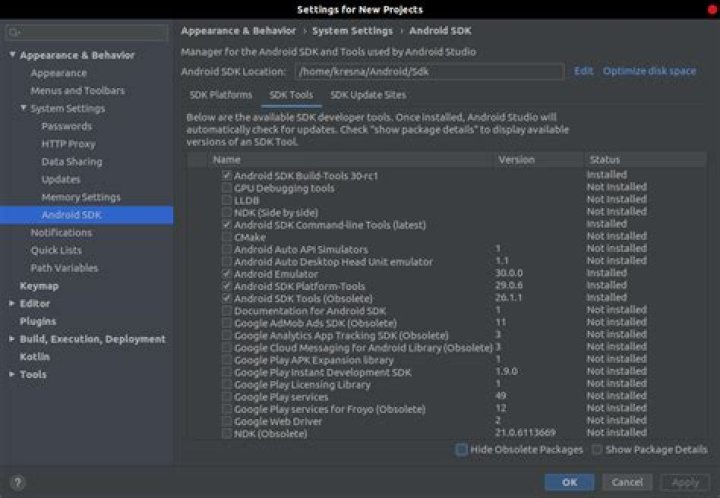Uncheck Android SDK Platform-Tools checkbox
720x498 pixels.
[x=226, y=286]
